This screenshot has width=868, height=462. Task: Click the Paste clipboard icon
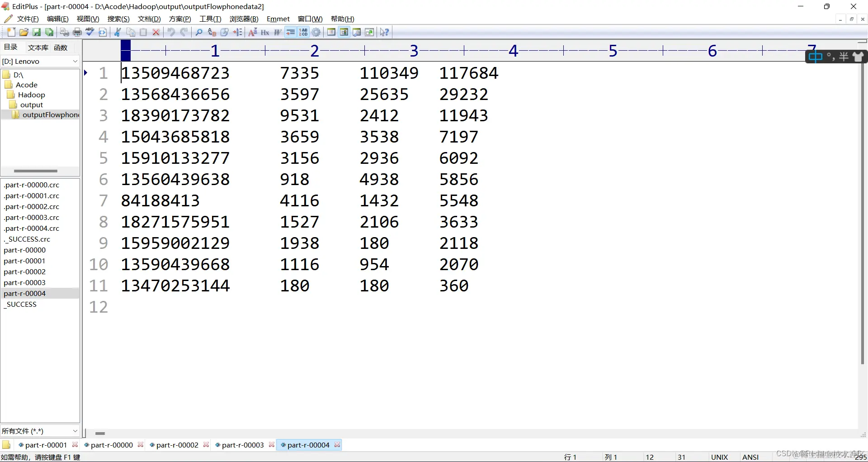point(143,32)
